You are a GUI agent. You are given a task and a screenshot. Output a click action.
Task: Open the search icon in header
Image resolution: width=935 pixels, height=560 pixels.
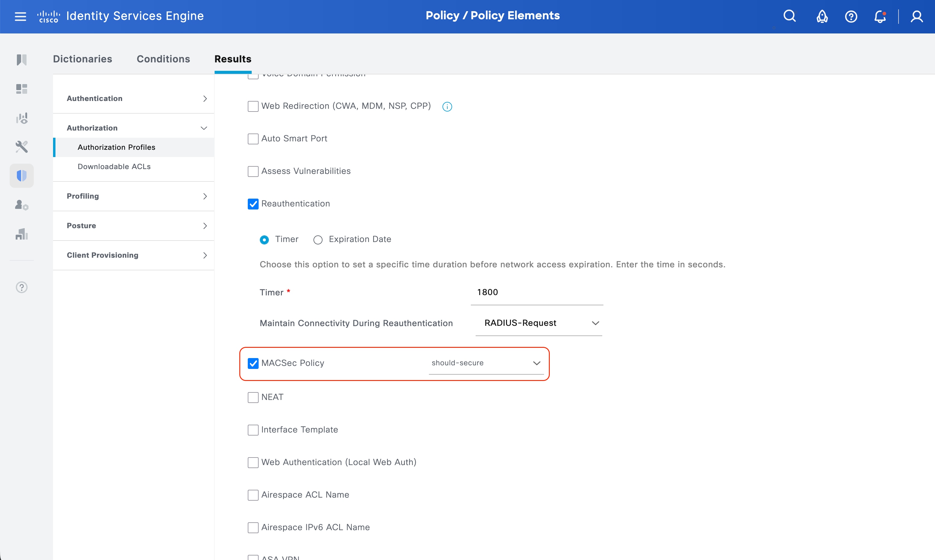(789, 16)
